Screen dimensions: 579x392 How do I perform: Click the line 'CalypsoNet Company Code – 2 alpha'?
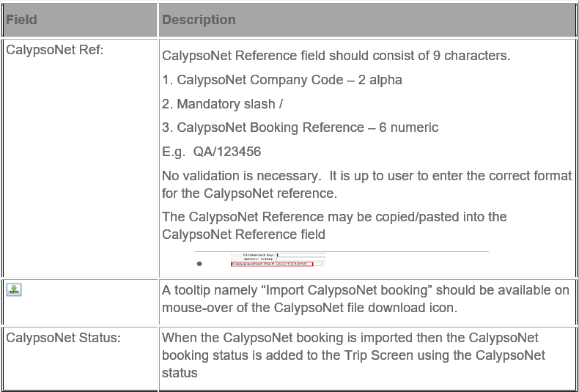point(282,80)
